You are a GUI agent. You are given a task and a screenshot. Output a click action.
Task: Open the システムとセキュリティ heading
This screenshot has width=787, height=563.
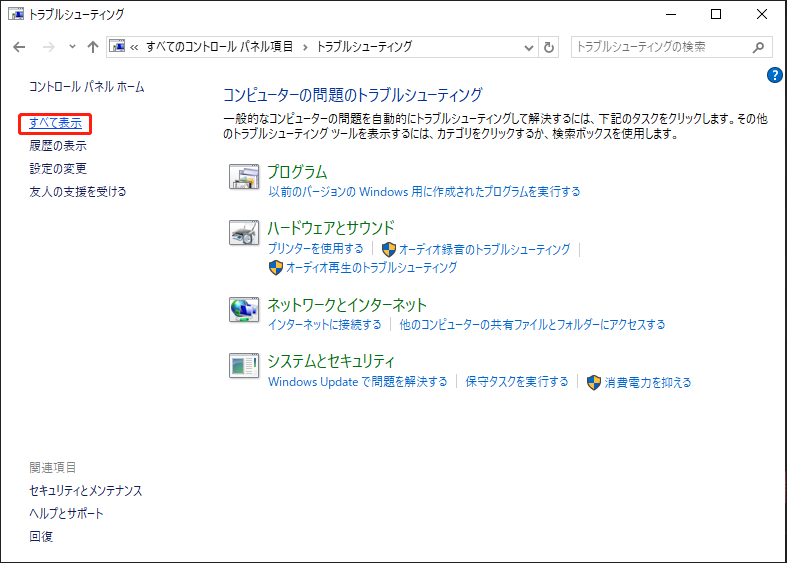pyautogui.click(x=331, y=361)
